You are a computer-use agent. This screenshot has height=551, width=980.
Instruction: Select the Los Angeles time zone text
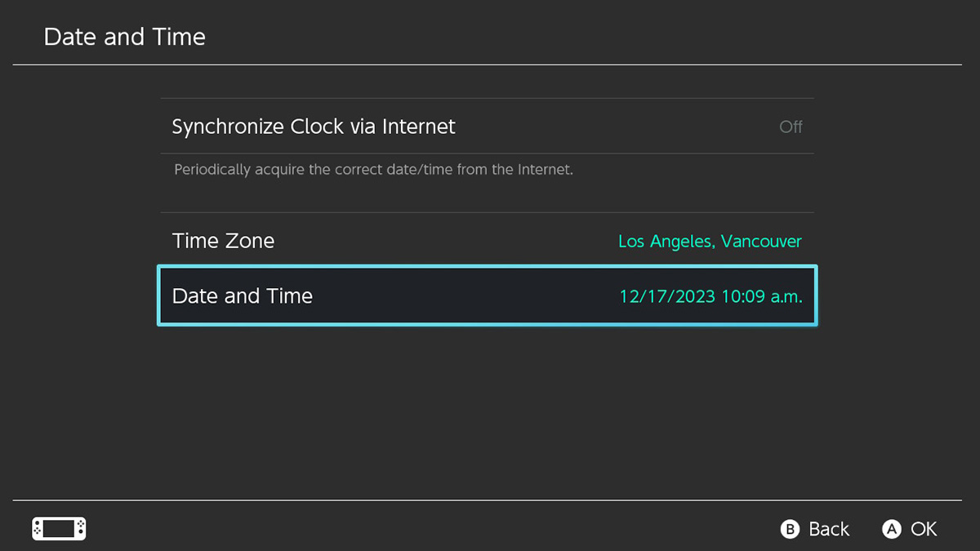pos(662,242)
